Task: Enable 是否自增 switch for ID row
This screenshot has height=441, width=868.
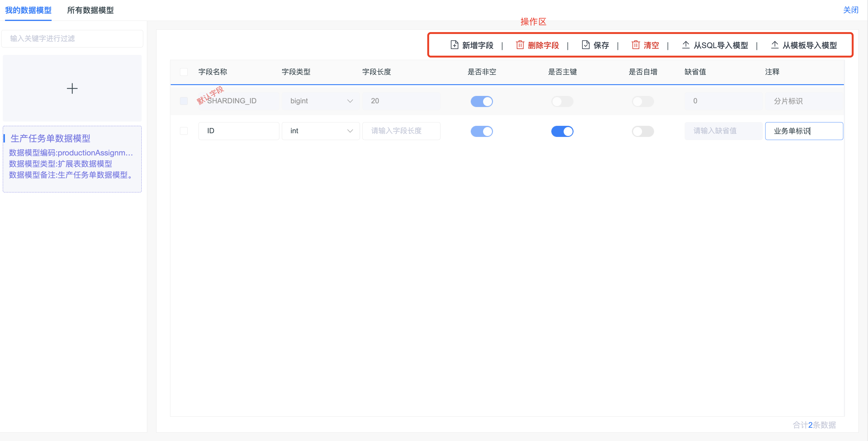Action: coord(643,131)
